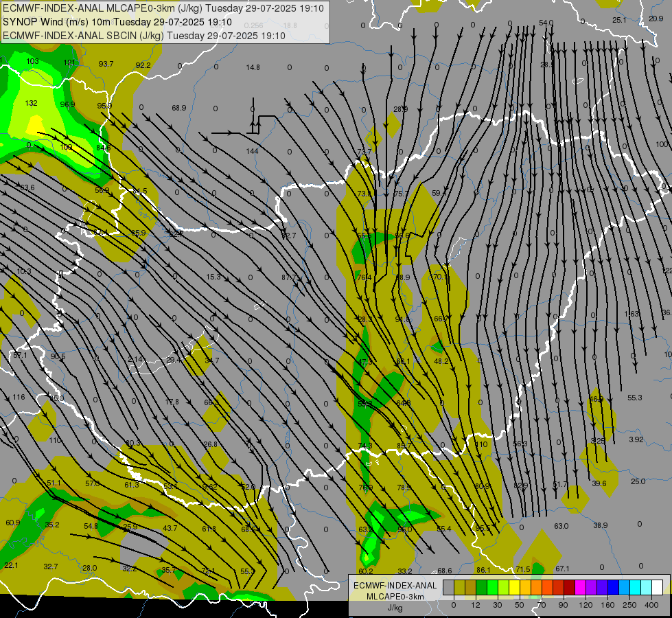The image size is (672, 618).
Task: Click the map value 61.3
Action: coord(132,485)
